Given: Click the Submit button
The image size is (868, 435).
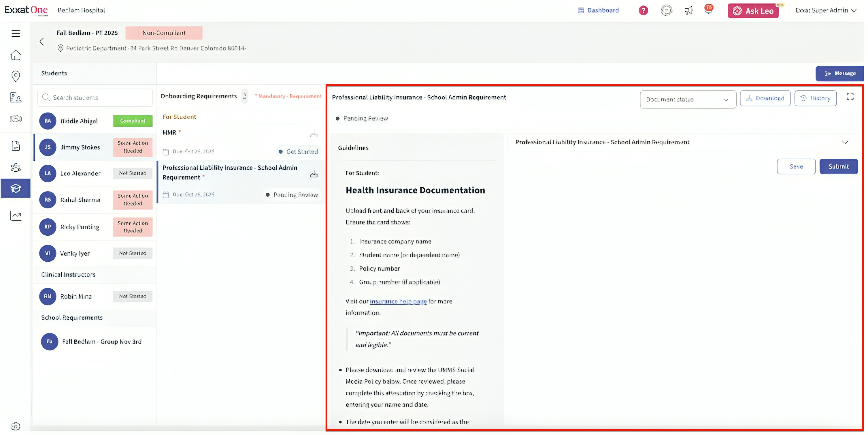Looking at the screenshot, I should point(838,166).
